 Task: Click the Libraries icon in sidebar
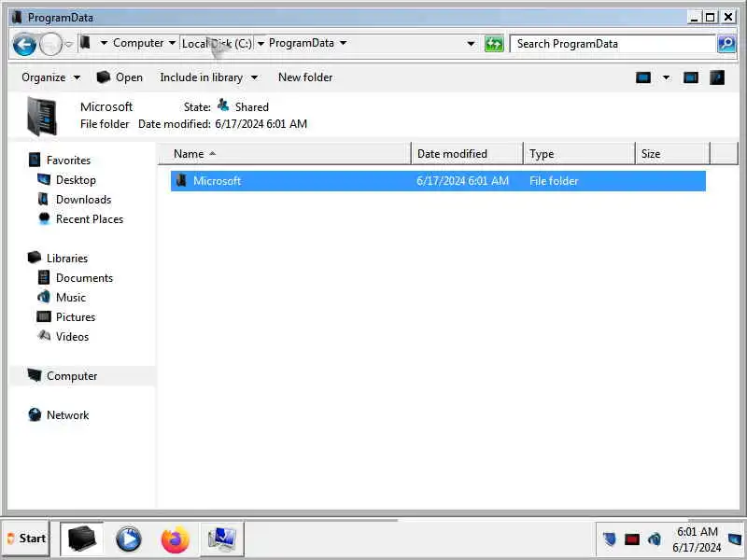[35, 258]
